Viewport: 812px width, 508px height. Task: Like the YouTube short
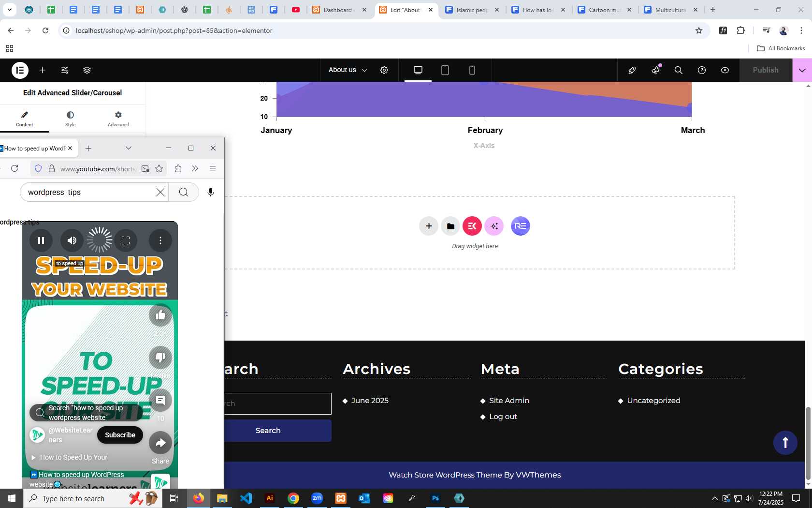point(160,315)
